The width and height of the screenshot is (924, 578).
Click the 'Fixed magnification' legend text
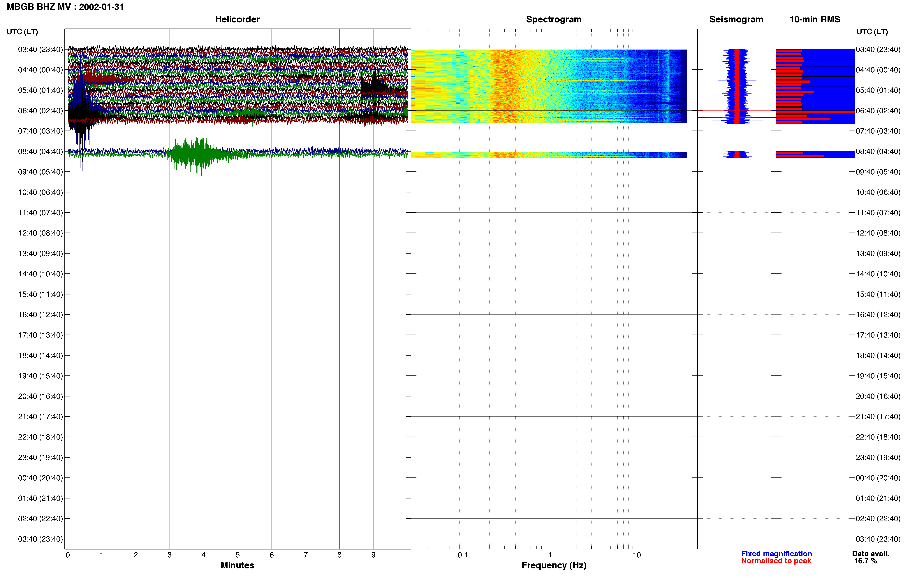click(x=776, y=554)
